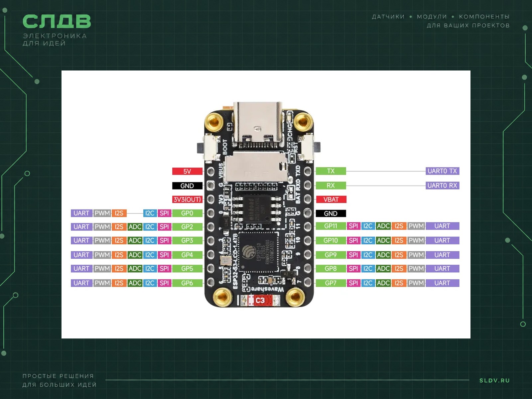Image resolution: width=532 pixels, height=399 pixels.
Task: Open the SLDV.RU link
Action: [494, 380]
